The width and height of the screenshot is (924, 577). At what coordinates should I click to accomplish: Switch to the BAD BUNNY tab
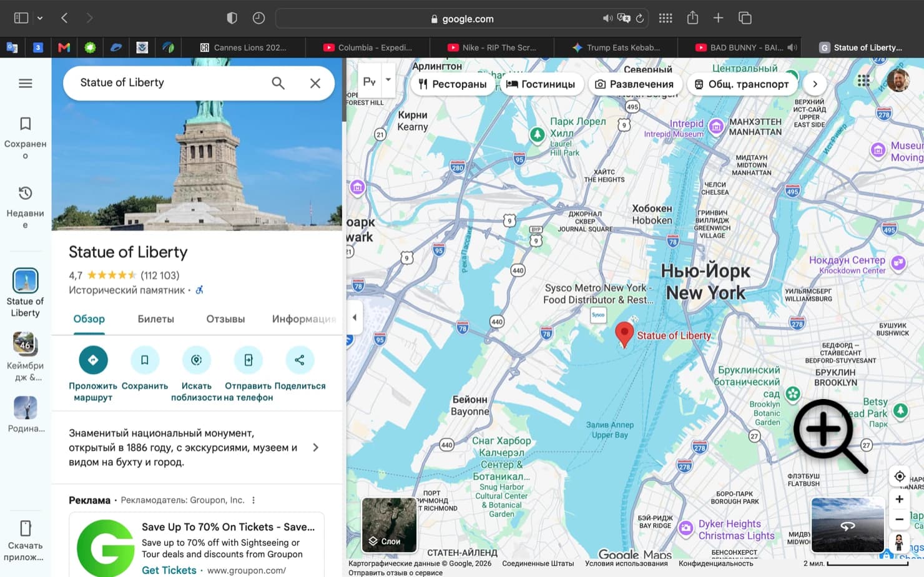(x=739, y=47)
